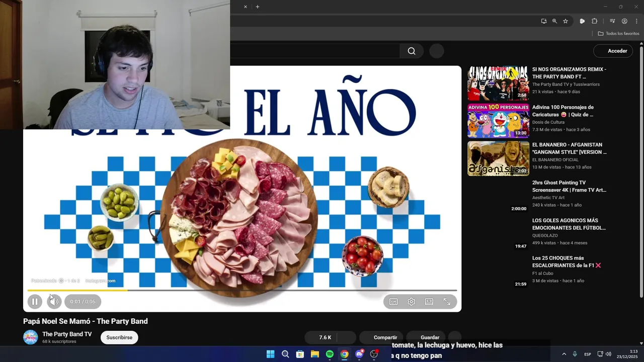Click the YouTube search magnifier button
644x362 pixels.
(x=412, y=51)
